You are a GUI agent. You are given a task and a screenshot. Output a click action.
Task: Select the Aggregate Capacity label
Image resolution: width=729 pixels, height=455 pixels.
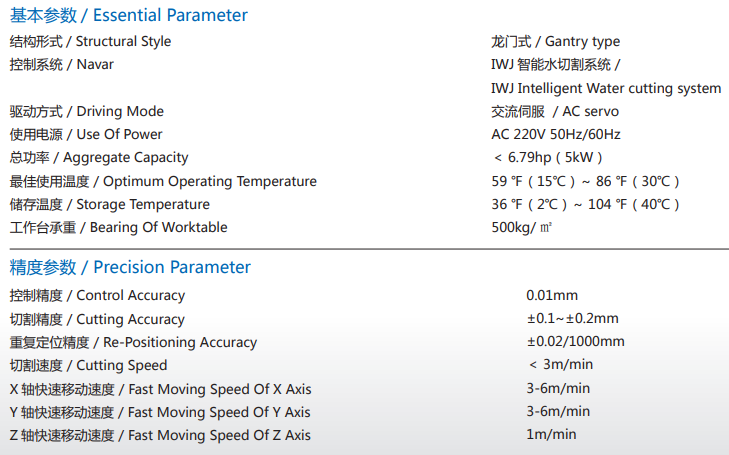(x=99, y=158)
